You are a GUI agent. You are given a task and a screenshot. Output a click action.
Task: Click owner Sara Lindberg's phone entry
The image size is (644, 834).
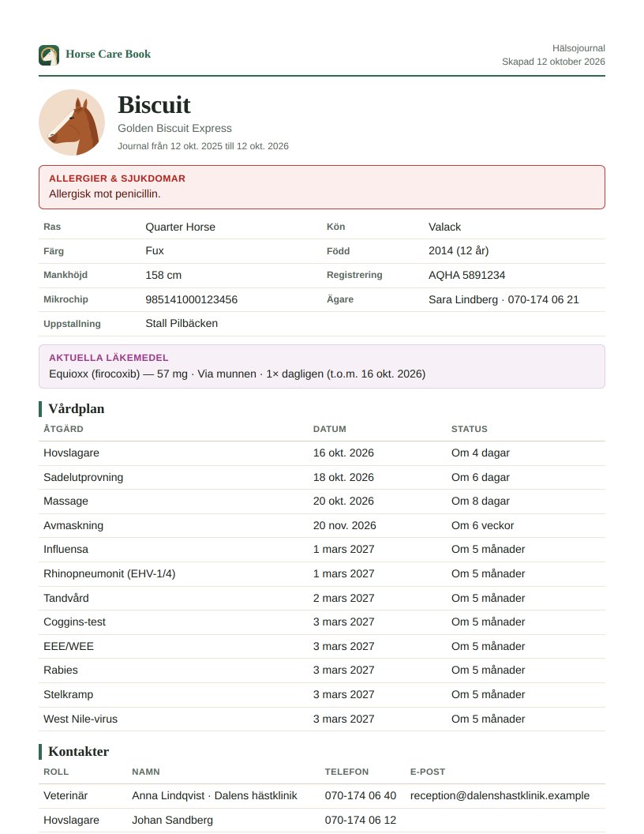coord(504,299)
